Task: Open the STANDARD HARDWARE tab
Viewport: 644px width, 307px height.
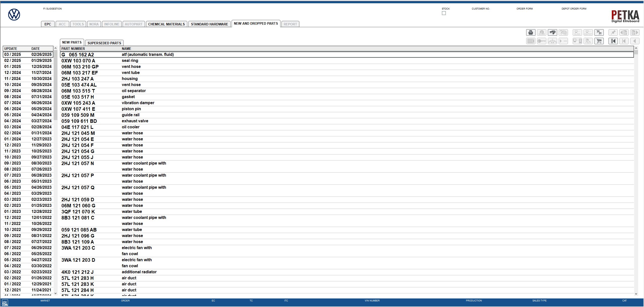Action: pos(209,24)
